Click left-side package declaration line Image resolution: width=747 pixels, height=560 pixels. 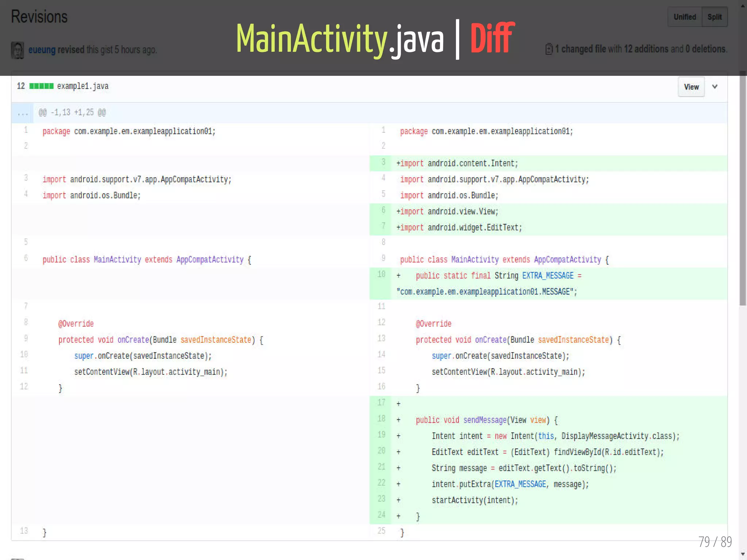coord(129,131)
